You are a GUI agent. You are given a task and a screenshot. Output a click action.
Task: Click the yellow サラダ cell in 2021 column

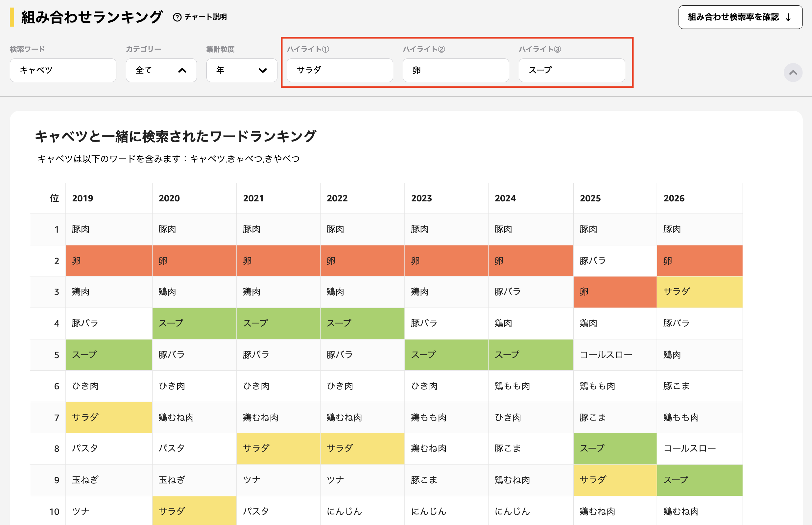tap(278, 448)
